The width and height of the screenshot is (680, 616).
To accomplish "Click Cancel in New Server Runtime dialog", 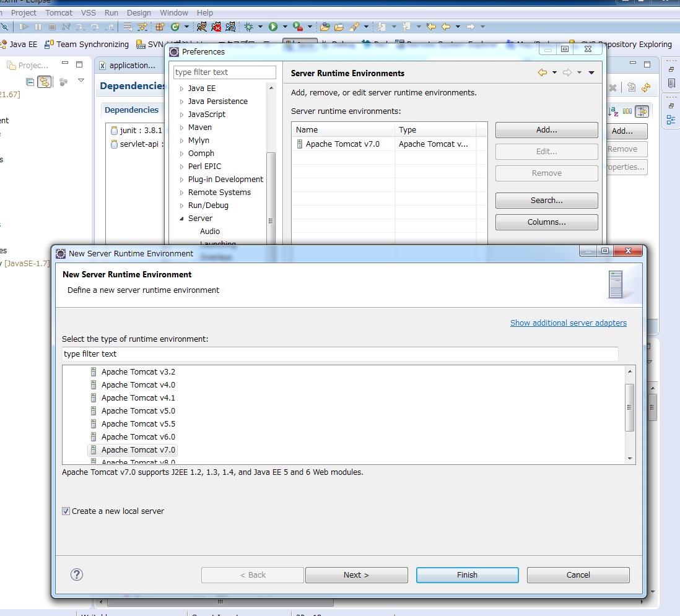I will tap(578, 575).
